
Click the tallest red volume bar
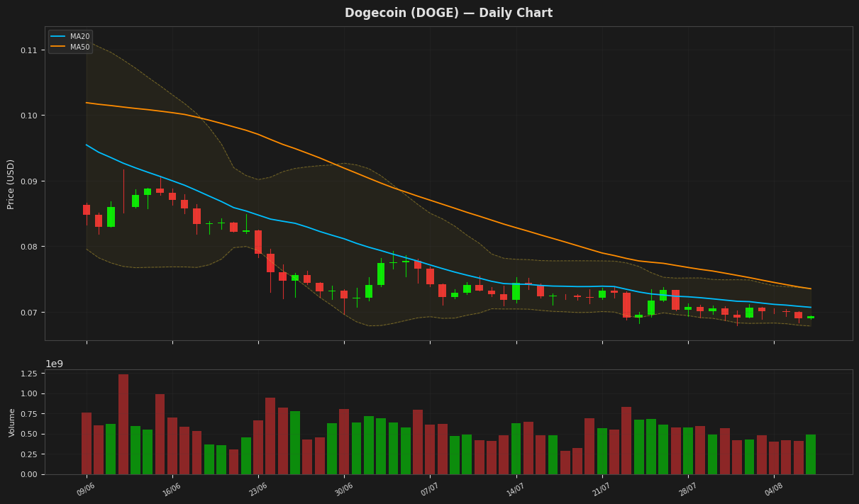click(123, 424)
